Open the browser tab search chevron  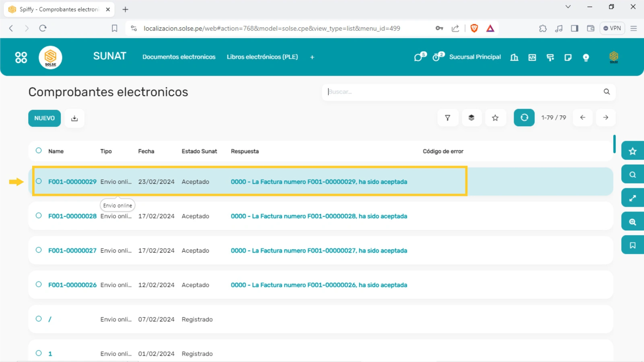(x=568, y=7)
